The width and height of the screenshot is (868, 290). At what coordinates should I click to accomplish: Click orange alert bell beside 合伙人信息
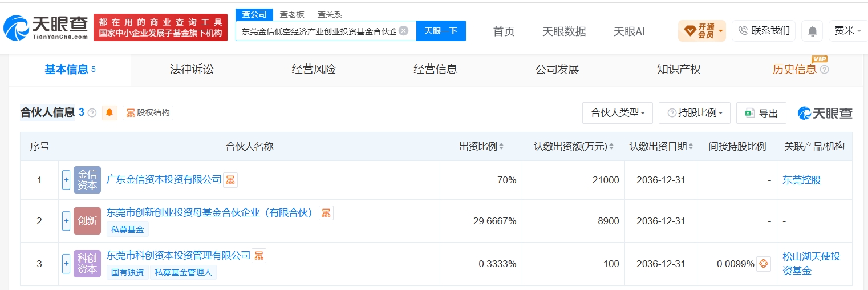[x=109, y=113]
